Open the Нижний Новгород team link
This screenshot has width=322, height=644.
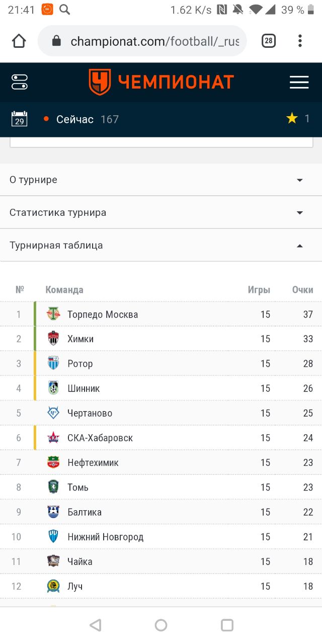pos(106,537)
